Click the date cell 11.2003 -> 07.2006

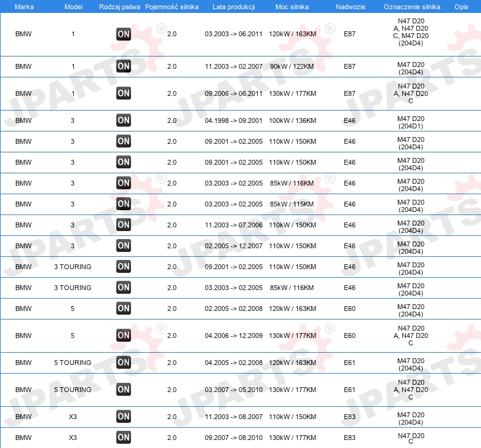pos(234,225)
